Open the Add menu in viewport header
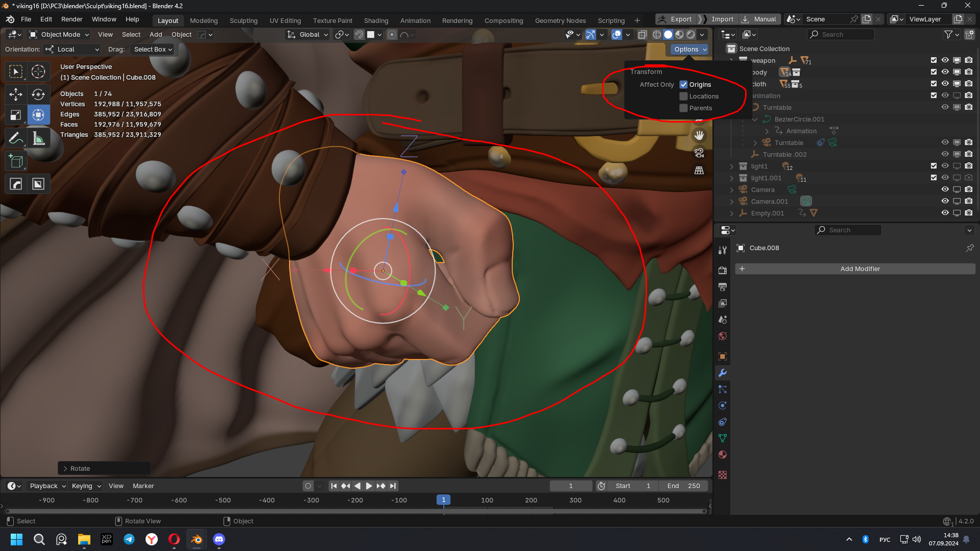 (x=156, y=35)
